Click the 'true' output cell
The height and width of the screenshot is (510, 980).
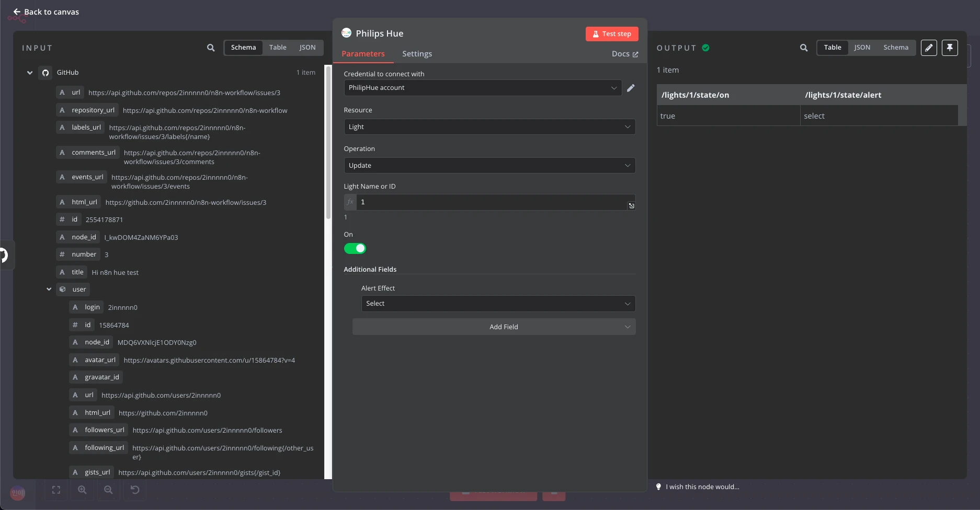tap(728, 116)
